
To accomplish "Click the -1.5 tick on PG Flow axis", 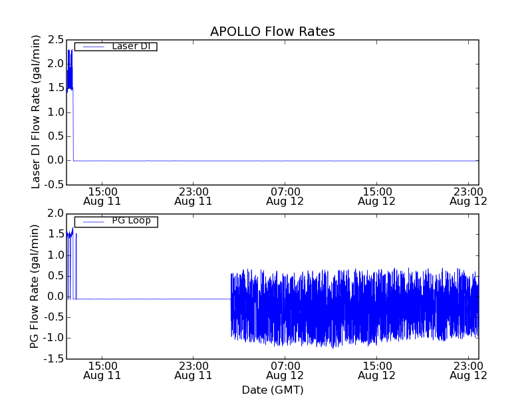I will (x=54, y=359).
